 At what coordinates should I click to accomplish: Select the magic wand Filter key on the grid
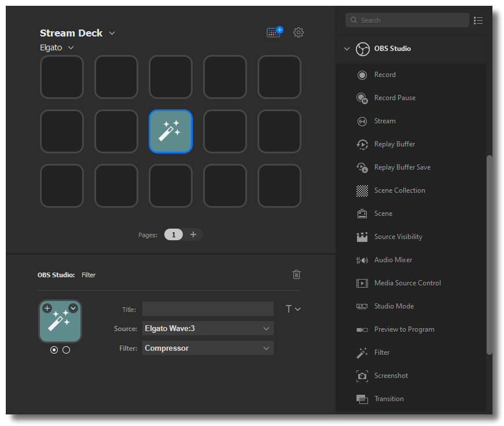(171, 131)
